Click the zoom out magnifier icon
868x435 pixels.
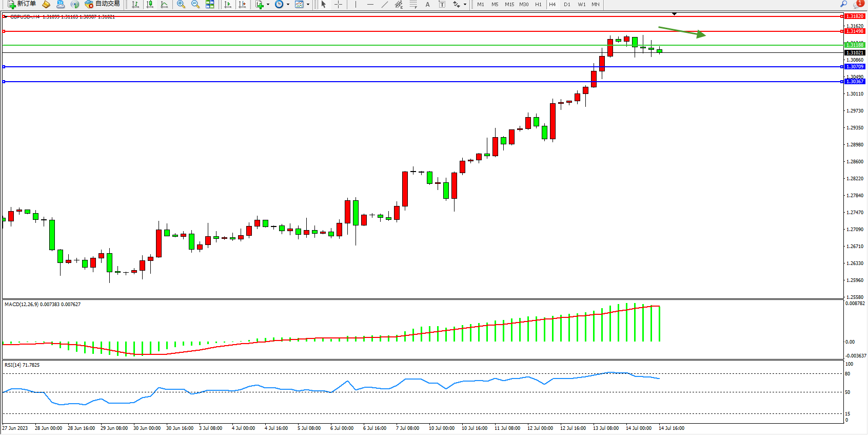coord(195,4)
